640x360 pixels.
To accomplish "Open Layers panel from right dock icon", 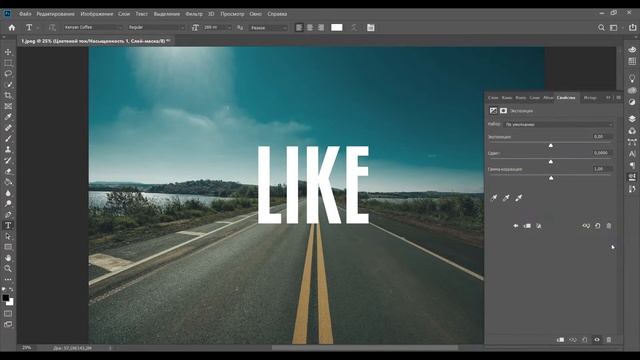I will (632, 119).
